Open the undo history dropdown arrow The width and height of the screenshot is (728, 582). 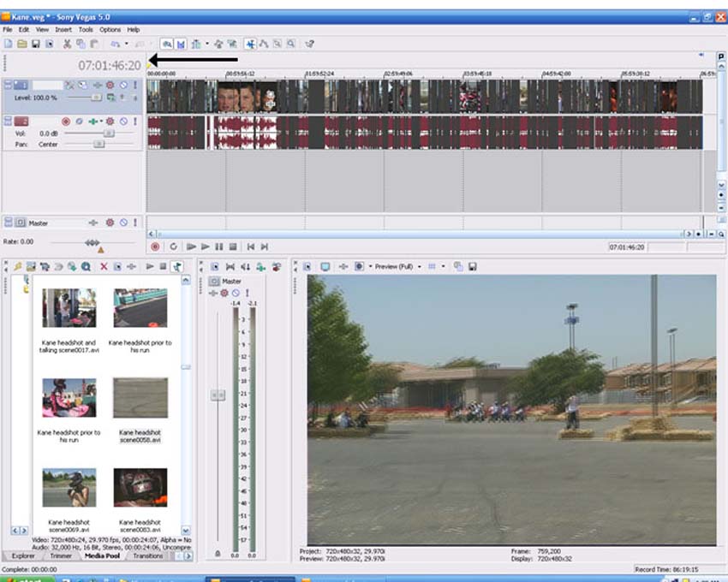tap(126, 45)
